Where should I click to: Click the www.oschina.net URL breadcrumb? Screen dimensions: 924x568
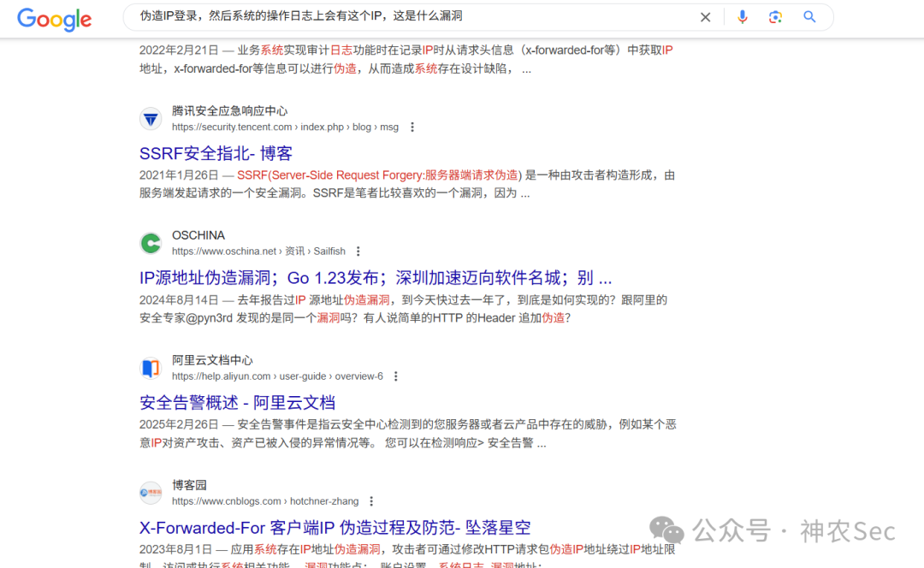click(258, 251)
